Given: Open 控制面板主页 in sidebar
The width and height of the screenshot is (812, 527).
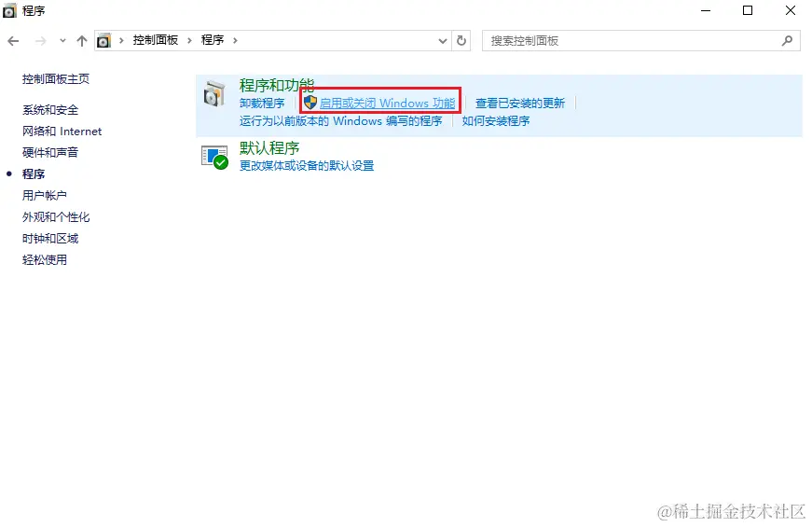Looking at the screenshot, I should tap(56, 78).
